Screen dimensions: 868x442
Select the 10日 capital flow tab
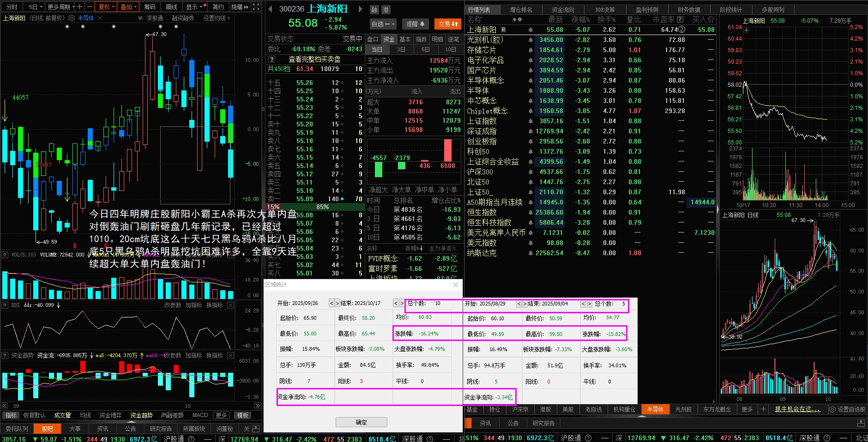(451, 49)
